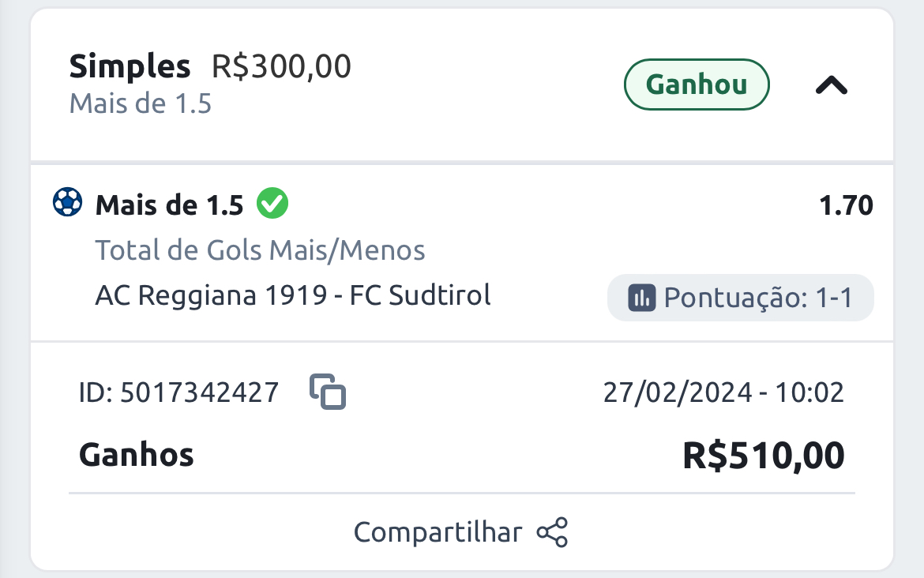Viewport: 924px width, 578px height.
Task: Collapse the bet slip with the chevron arrow
Action: (x=832, y=85)
